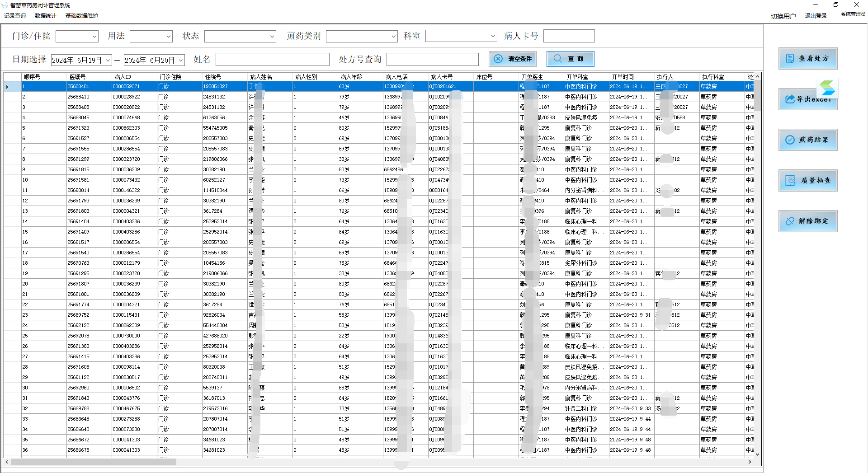Select cell with 医嘱号 25688045
This screenshot has width=868, height=473.
(89, 117)
